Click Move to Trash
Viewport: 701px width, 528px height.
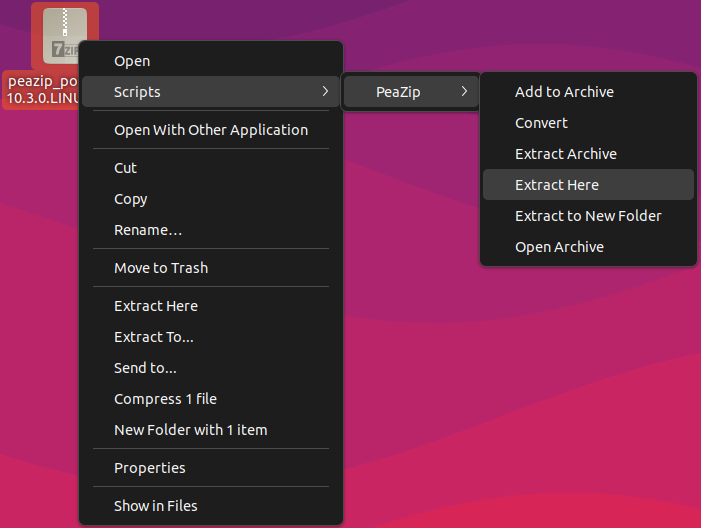click(211, 268)
